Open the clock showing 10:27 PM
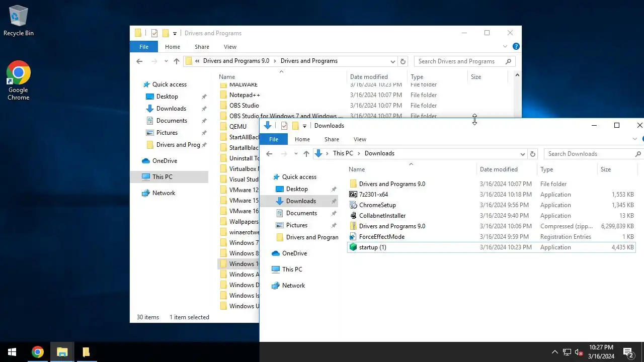 601,352
